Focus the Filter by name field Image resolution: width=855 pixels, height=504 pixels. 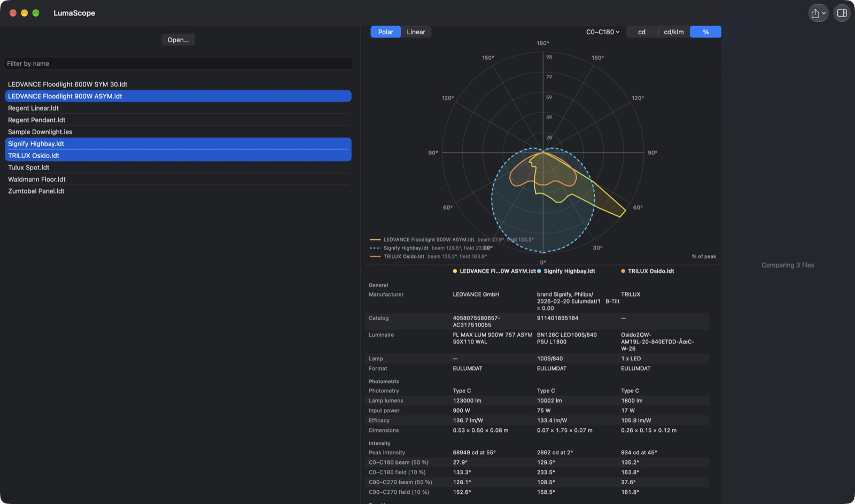pyautogui.click(x=178, y=64)
